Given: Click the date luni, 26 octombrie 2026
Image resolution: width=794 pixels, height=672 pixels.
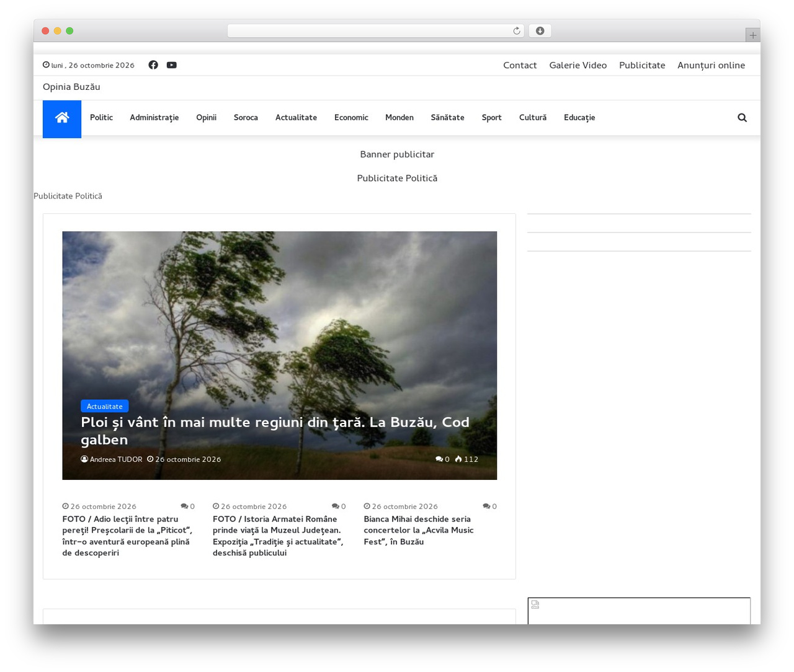Looking at the screenshot, I should [x=92, y=65].
